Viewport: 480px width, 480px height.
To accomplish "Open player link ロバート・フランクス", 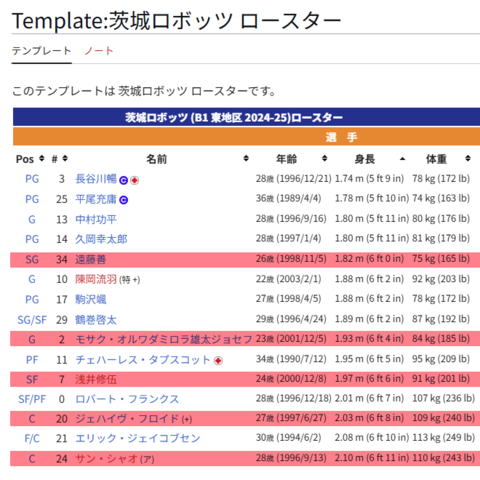I will (x=127, y=399).
